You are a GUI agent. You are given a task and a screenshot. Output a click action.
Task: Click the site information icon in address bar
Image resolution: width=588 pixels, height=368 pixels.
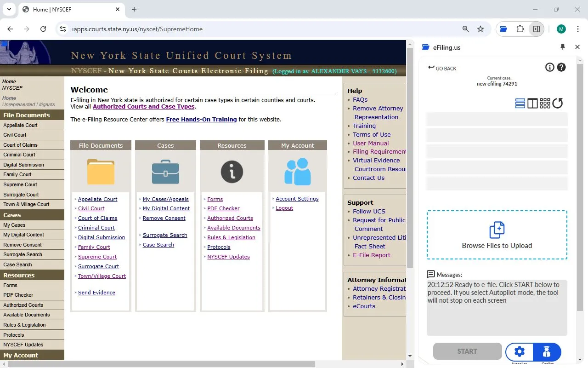[64, 29]
